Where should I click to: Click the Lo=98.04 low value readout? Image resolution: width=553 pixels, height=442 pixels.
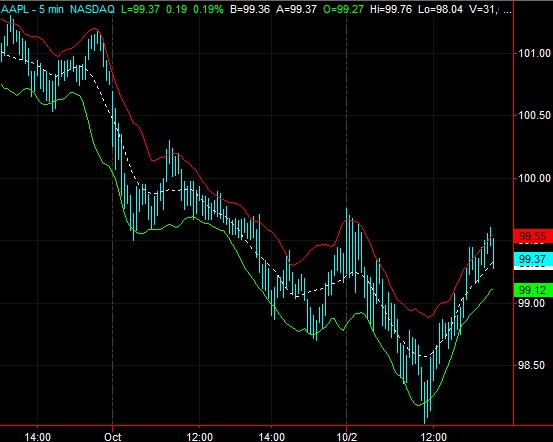440,9
